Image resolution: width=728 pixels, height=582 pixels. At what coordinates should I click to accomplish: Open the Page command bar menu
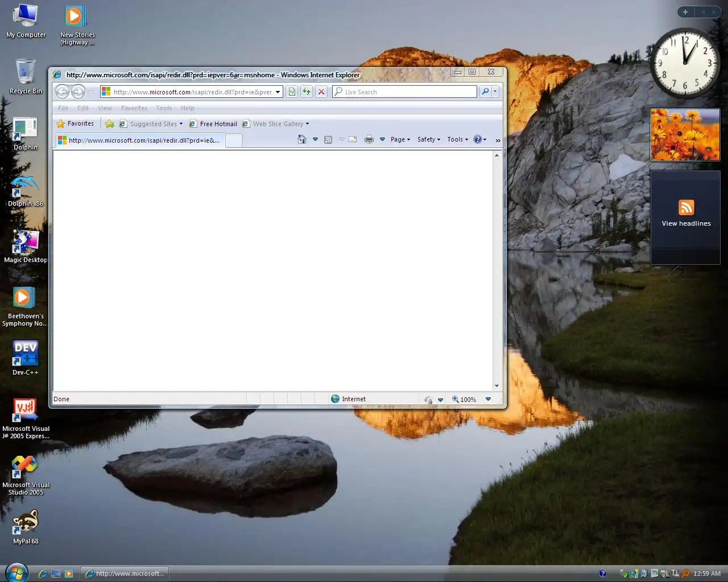click(400, 139)
